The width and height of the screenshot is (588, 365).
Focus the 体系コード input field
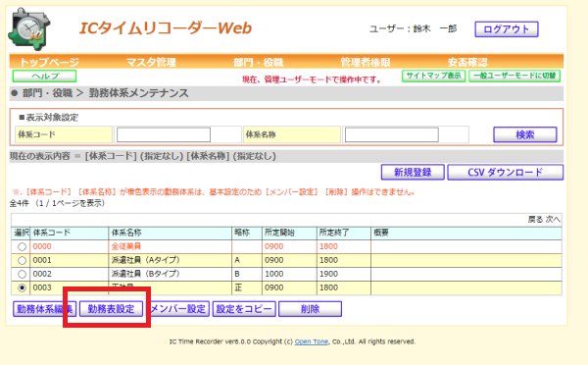click(164, 134)
